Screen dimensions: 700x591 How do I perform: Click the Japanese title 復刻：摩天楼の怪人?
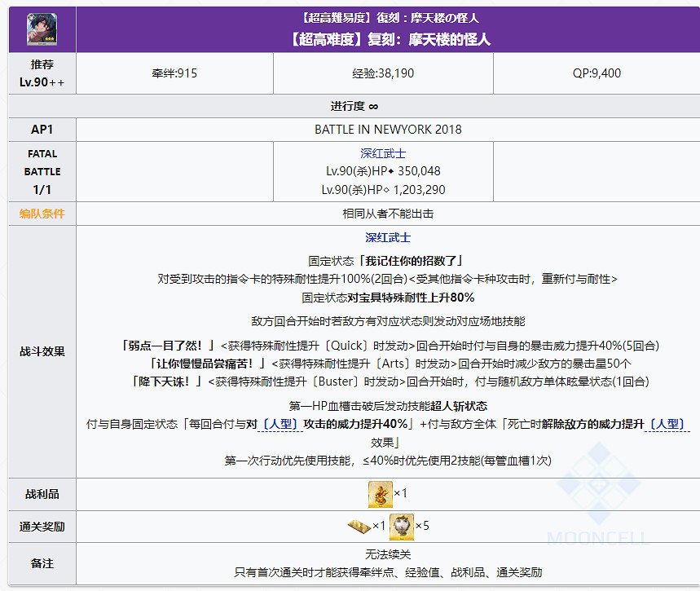[388, 17]
